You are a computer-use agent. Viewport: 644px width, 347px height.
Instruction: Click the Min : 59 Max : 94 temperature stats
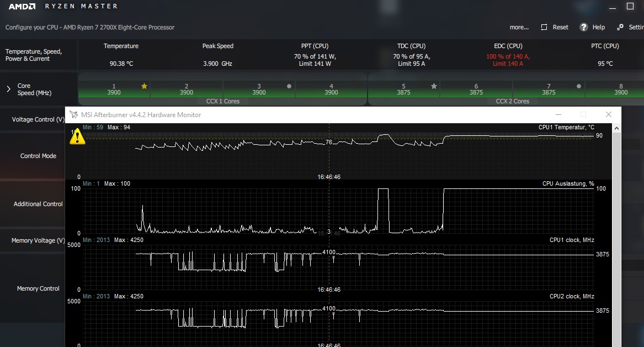coord(107,128)
